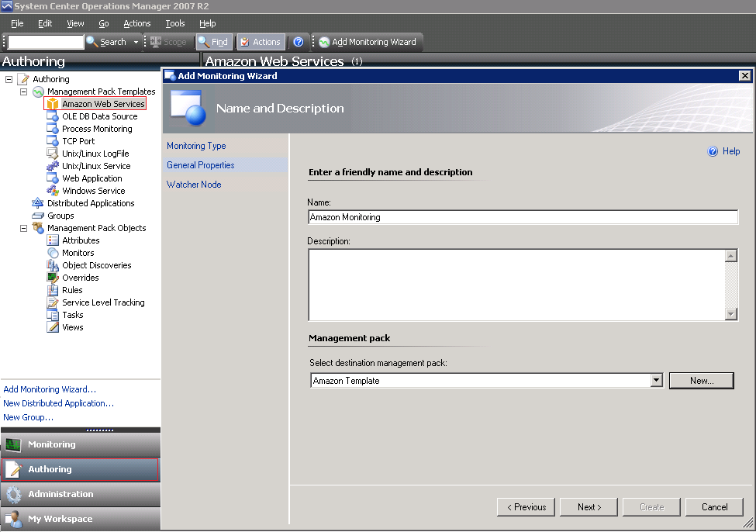
Task: Open the Tools menu
Action: click(x=175, y=23)
